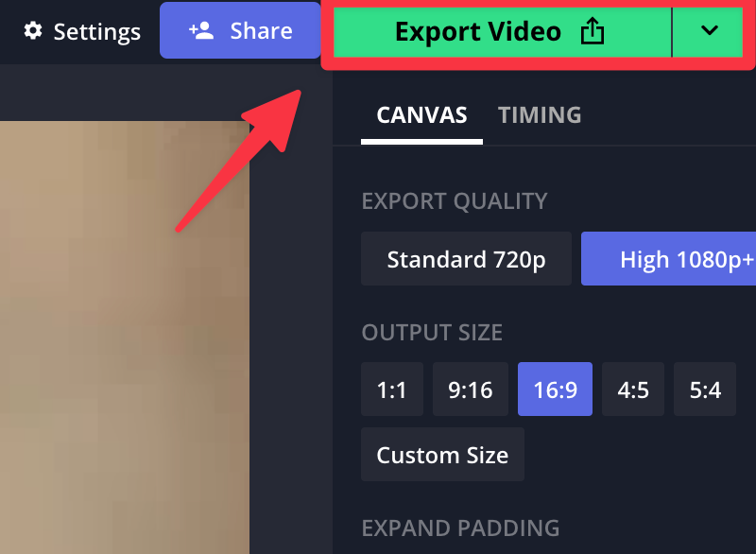Image resolution: width=756 pixels, height=554 pixels.
Task: Open the Share dialog
Action: [x=240, y=30]
